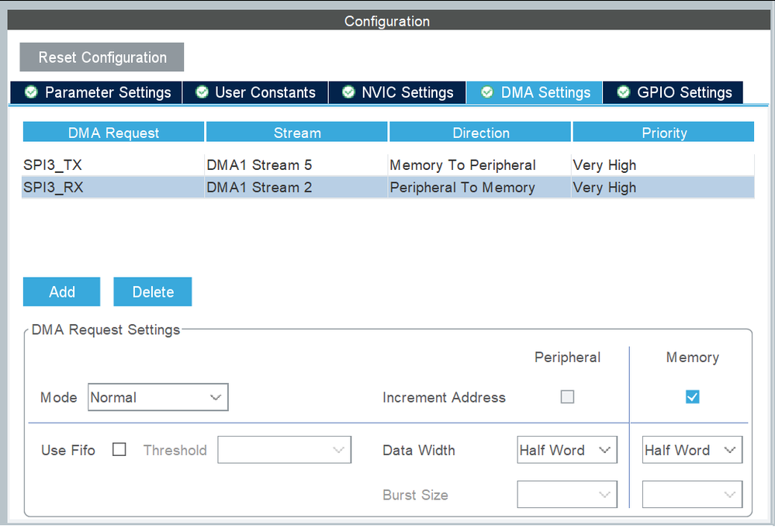Click the Memory To Peripheral direction cell

(x=479, y=165)
